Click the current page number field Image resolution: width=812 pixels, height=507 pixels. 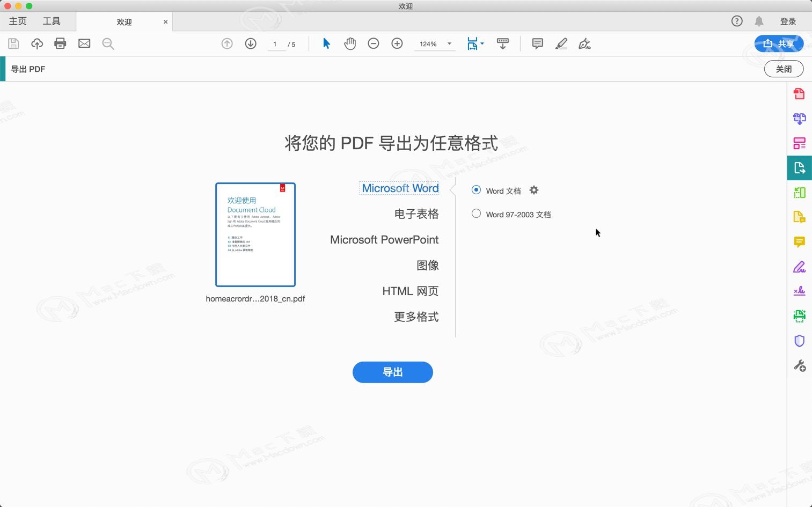click(275, 44)
